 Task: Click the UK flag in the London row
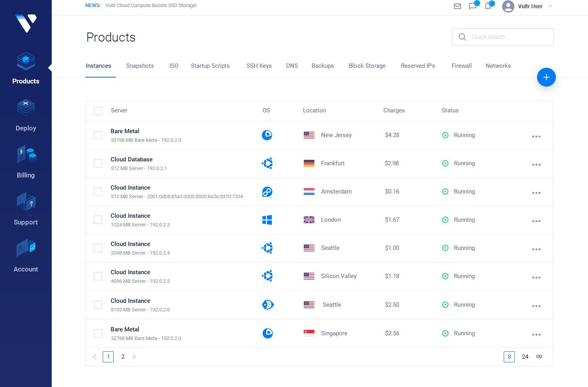coord(309,220)
